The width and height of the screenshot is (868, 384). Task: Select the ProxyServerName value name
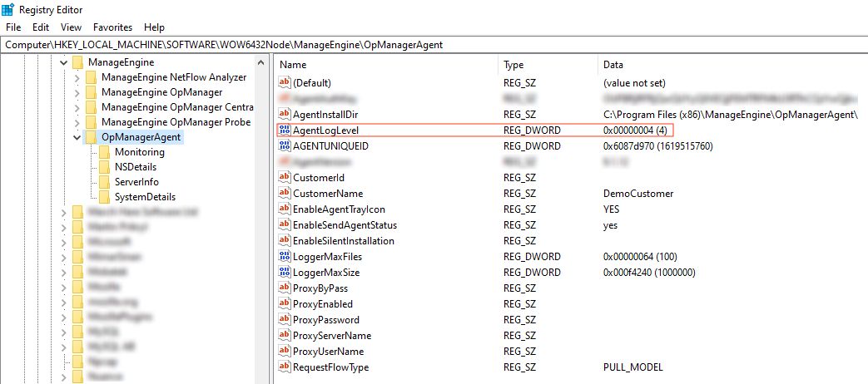[331, 336]
